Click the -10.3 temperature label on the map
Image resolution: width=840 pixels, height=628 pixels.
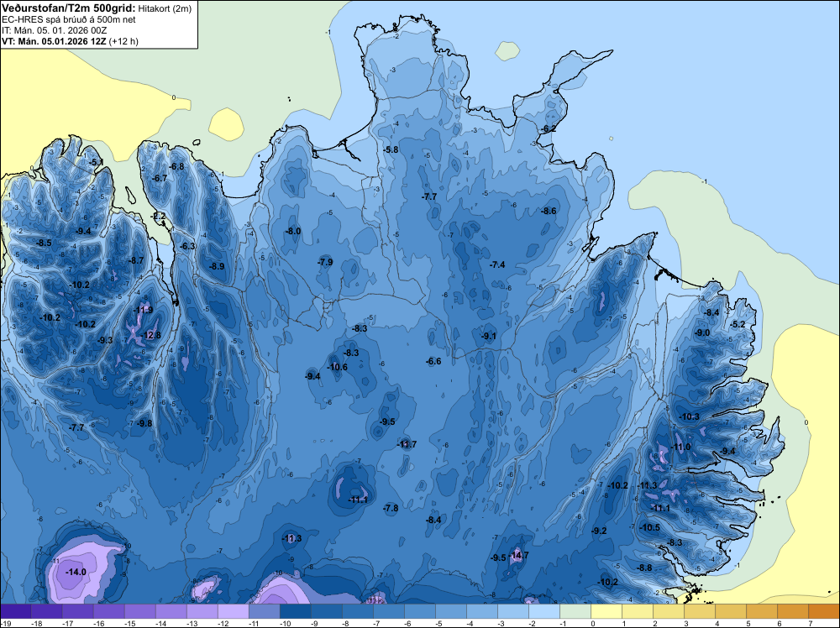689,416
